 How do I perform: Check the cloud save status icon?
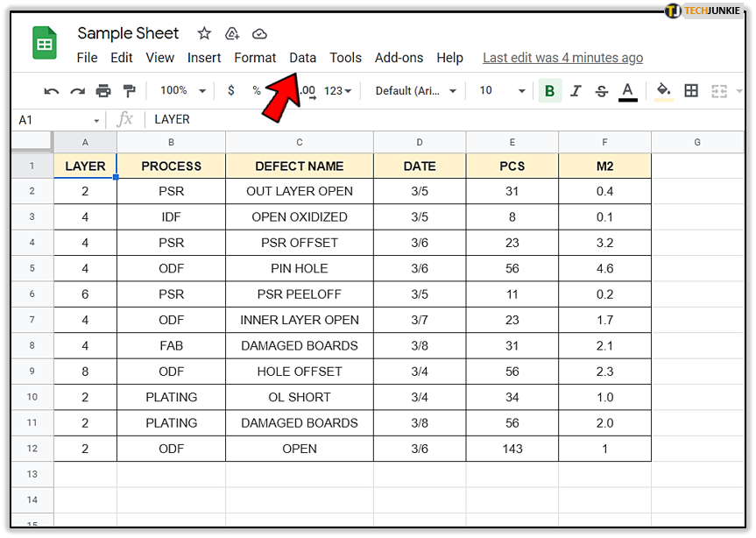click(x=259, y=34)
